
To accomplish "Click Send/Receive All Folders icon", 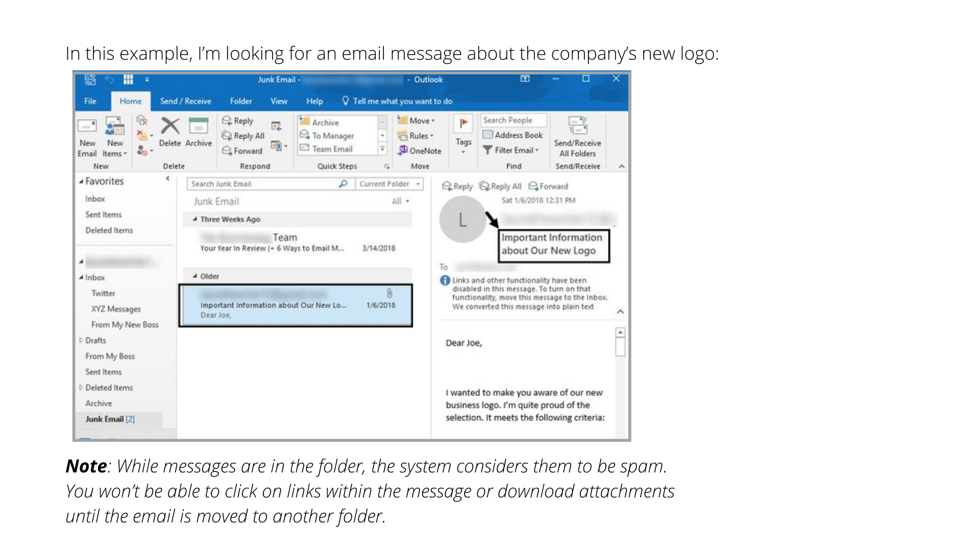I will (x=577, y=126).
